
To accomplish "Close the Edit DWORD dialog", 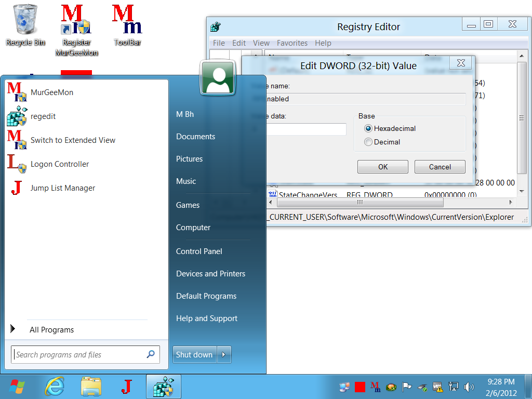I will pos(461,63).
